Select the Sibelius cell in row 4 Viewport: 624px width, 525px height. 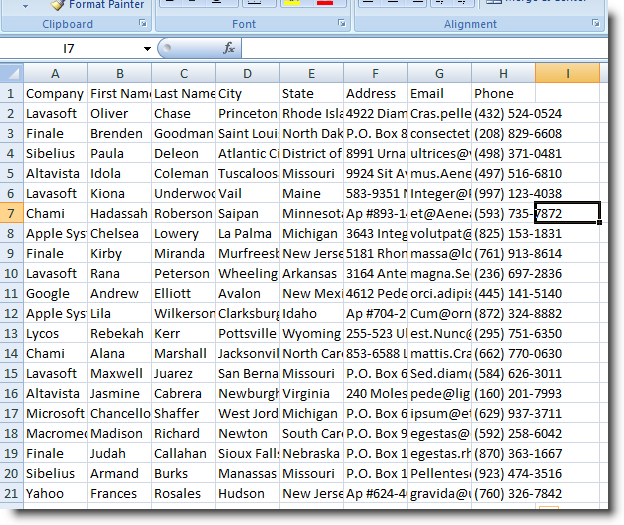coord(55,153)
